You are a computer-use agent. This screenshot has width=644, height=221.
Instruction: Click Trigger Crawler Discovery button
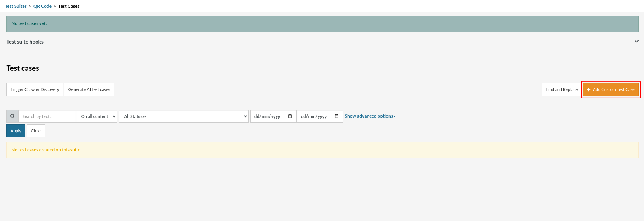(x=35, y=89)
